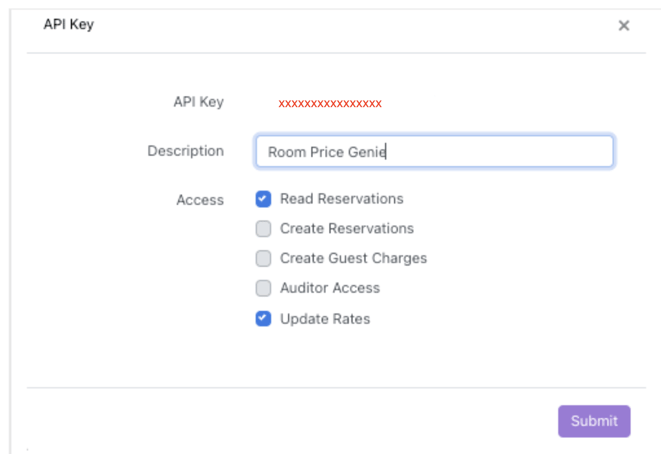Click the Create Guest Charges label text
This screenshot has height=454, width=661.
point(353,258)
